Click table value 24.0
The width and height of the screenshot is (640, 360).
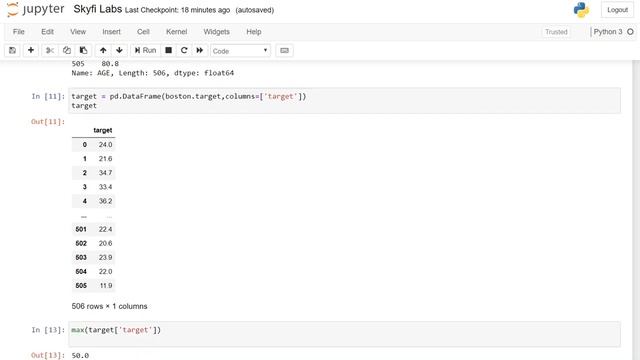tap(105, 144)
